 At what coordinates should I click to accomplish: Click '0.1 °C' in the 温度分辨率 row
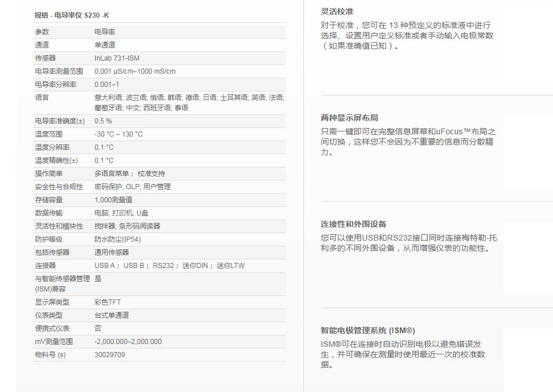point(104,147)
